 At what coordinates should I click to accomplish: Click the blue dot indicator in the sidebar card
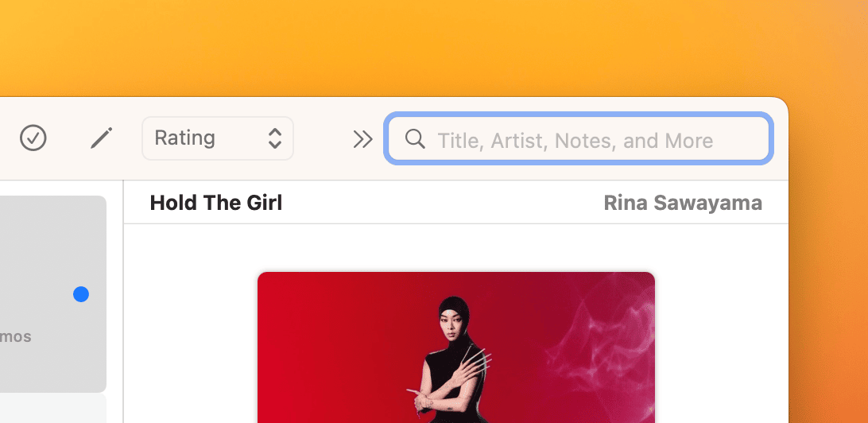point(81,294)
